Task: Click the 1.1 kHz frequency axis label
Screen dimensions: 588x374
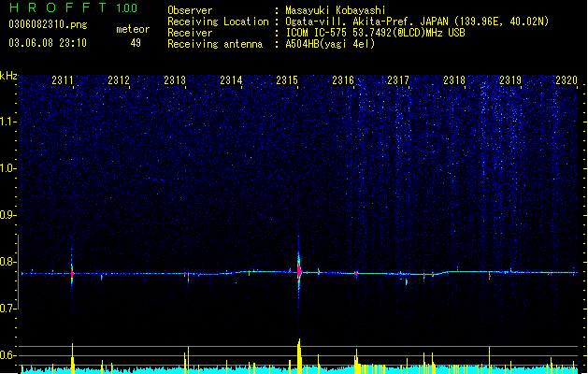Action: [x=8, y=122]
